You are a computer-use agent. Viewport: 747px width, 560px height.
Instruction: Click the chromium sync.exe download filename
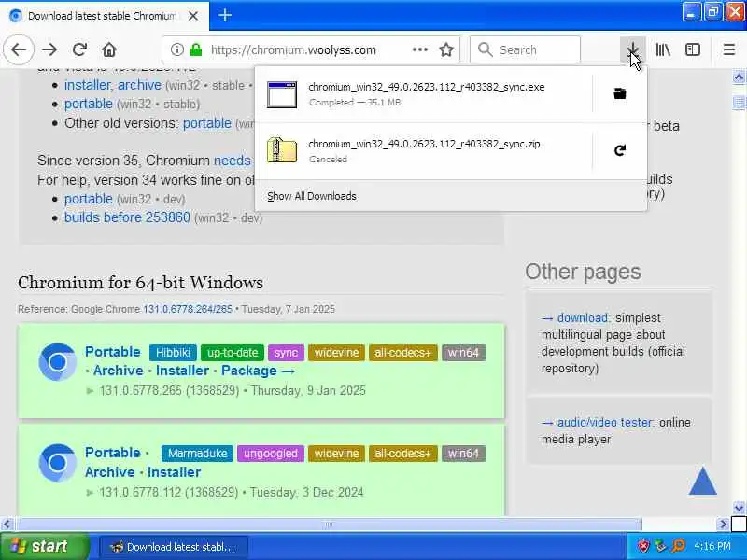[x=427, y=87]
